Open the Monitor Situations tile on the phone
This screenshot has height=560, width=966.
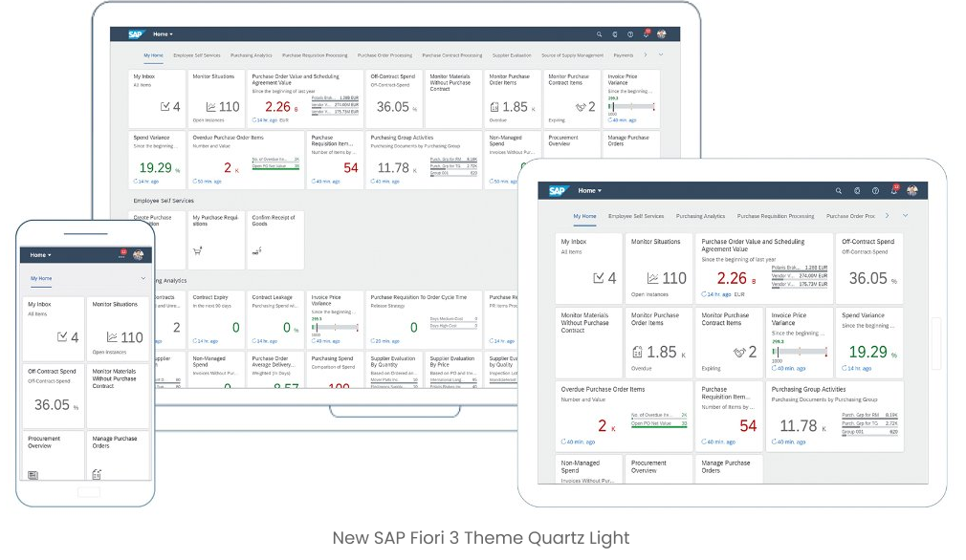(x=119, y=328)
